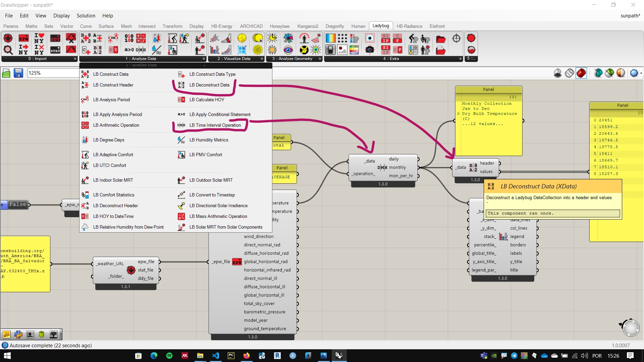
Task: Open Firefox from the taskbar
Action: pos(247,356)
